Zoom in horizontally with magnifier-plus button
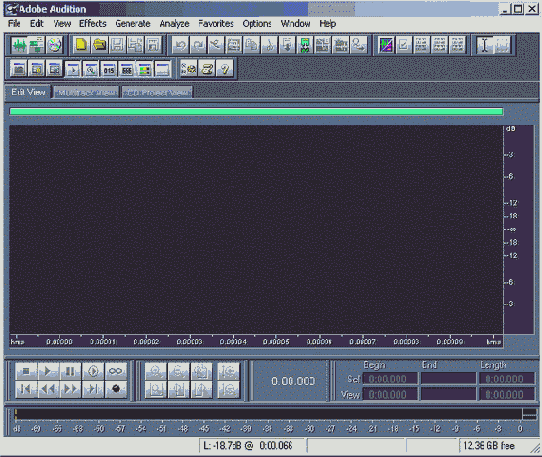 pyautogui.click(x=156, y=372)
